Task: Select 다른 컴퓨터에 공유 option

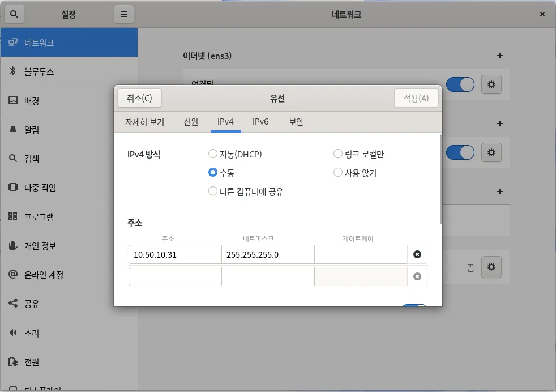Action: (213, 191)
